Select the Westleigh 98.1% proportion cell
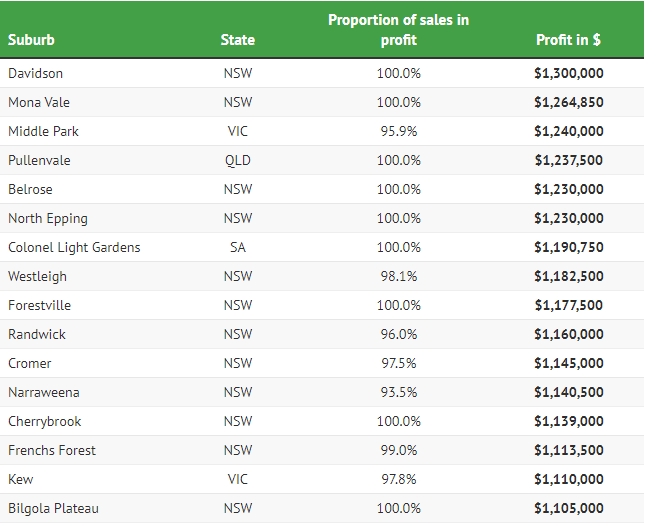This screenshot has height=526, width=667. tap(398, 276)
